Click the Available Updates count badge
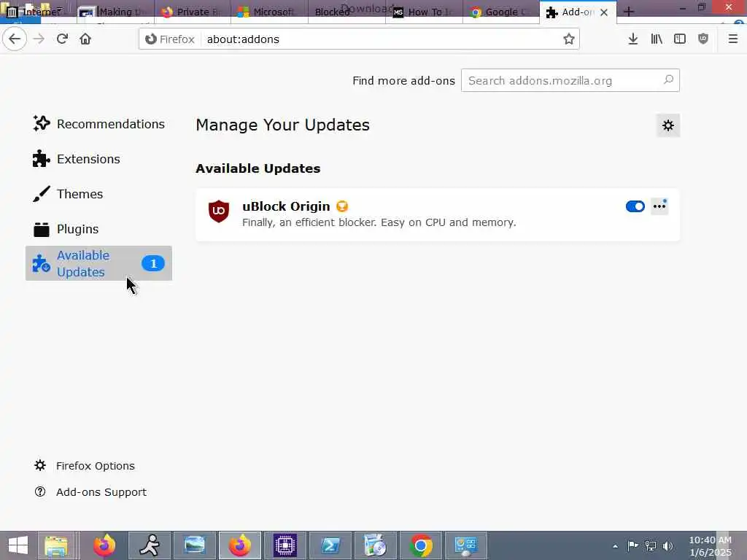747x560 pixels. [153, 263]
